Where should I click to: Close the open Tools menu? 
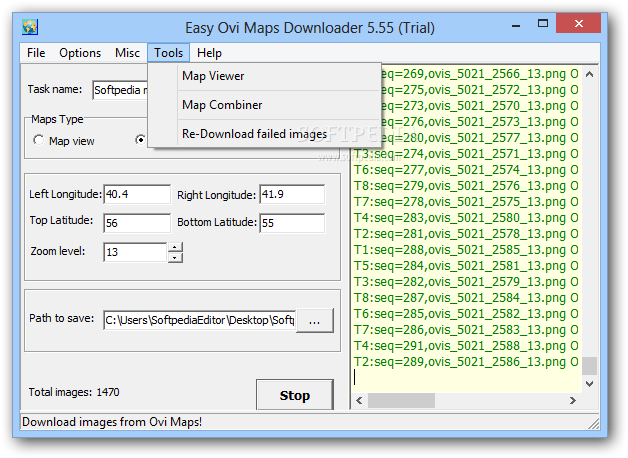[x=168, y=53]
